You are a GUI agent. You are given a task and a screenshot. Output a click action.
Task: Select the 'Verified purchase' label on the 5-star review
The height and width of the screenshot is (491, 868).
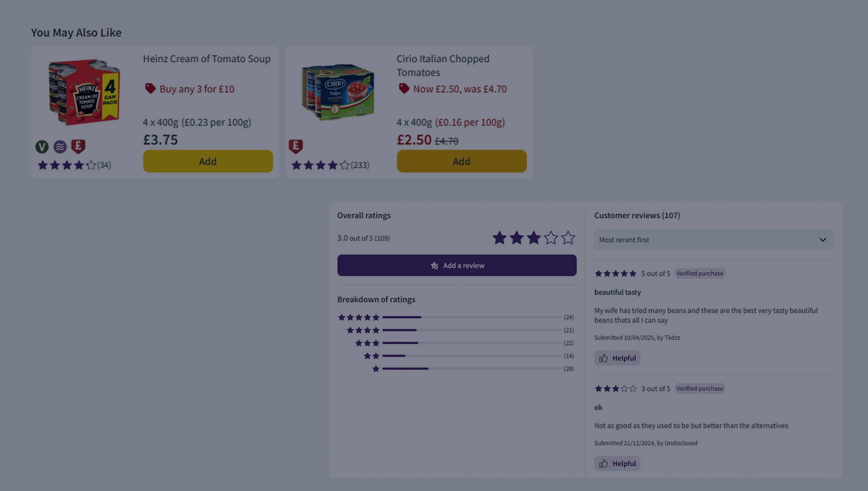700,273
